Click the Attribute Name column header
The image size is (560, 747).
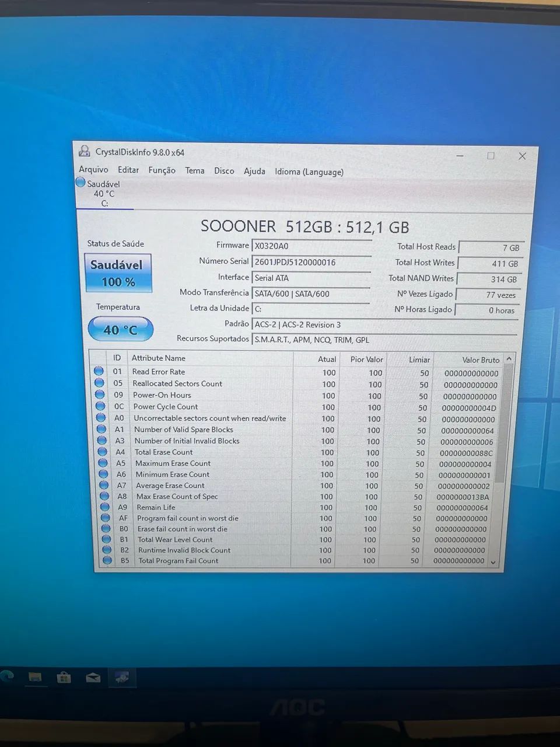click(x=210, y=358)
